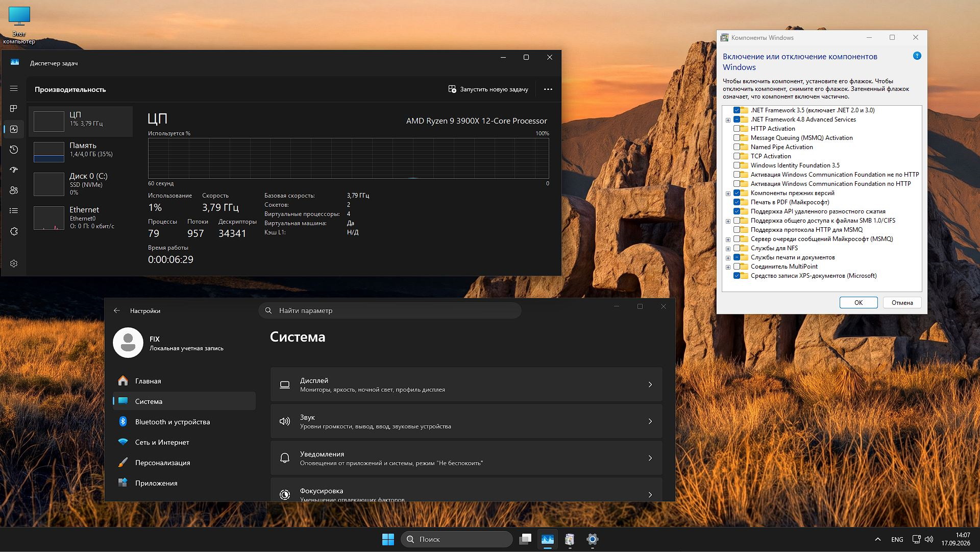980x552 pixels.
Task: Select Главная in Settings sidebar
Action: tap(184, 381)
